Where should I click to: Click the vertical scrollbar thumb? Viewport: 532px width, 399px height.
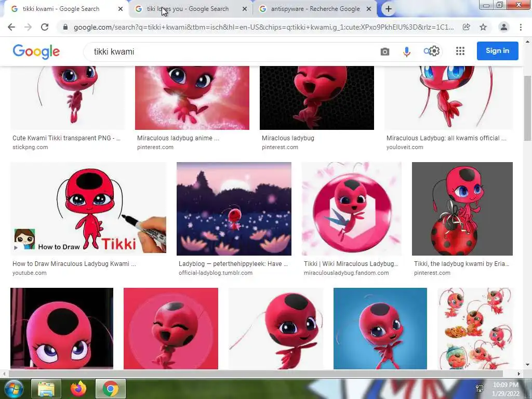click(527, 108)
